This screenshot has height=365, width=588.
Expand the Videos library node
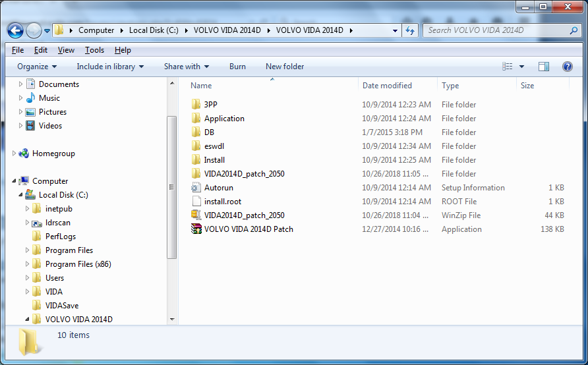(20, 126)
